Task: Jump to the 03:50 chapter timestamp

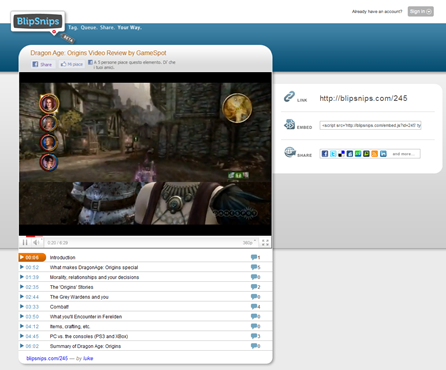Action: [32, 316]
